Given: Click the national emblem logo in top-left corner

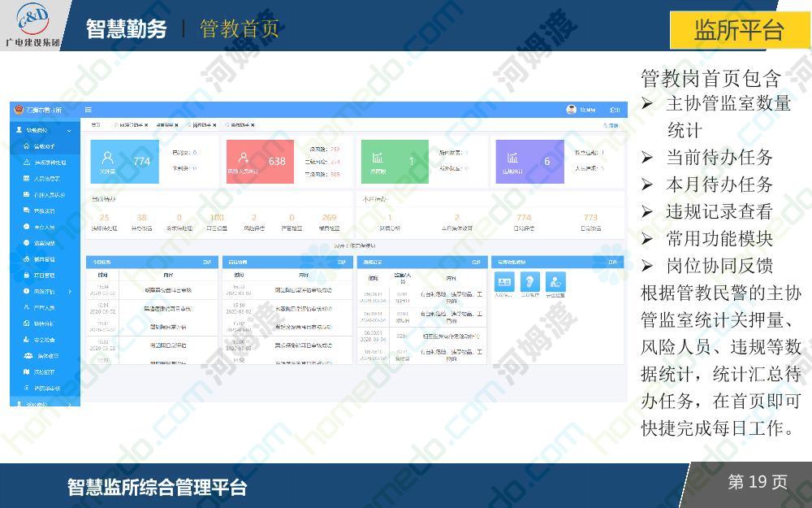Looking at the screenshot, I should point(18,110).
